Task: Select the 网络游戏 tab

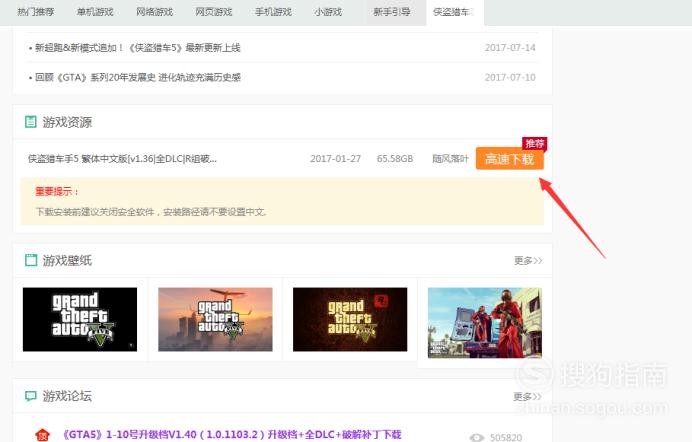Action: (154, 12)
